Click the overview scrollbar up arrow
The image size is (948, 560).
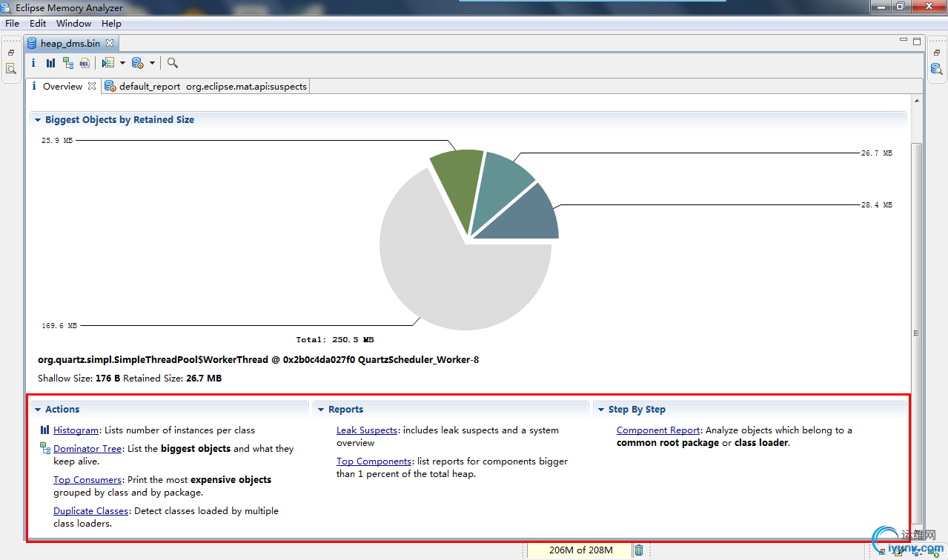click(917, 101)
